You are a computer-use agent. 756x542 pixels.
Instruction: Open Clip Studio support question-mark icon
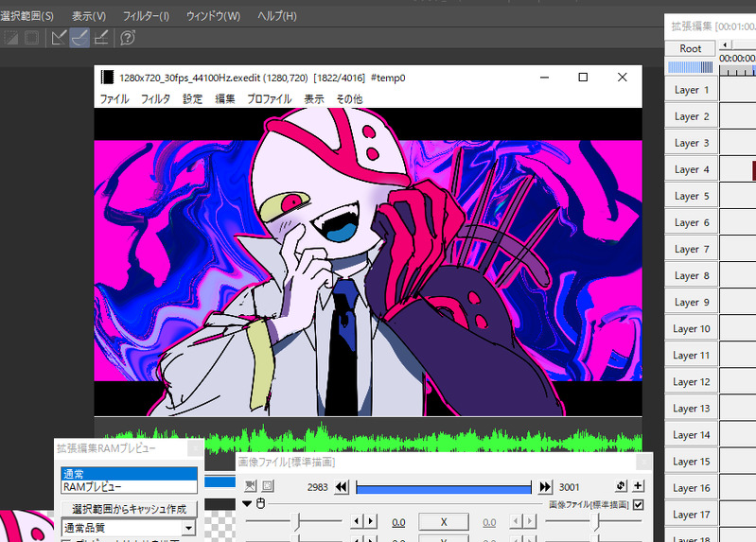(x=128, y=38)
